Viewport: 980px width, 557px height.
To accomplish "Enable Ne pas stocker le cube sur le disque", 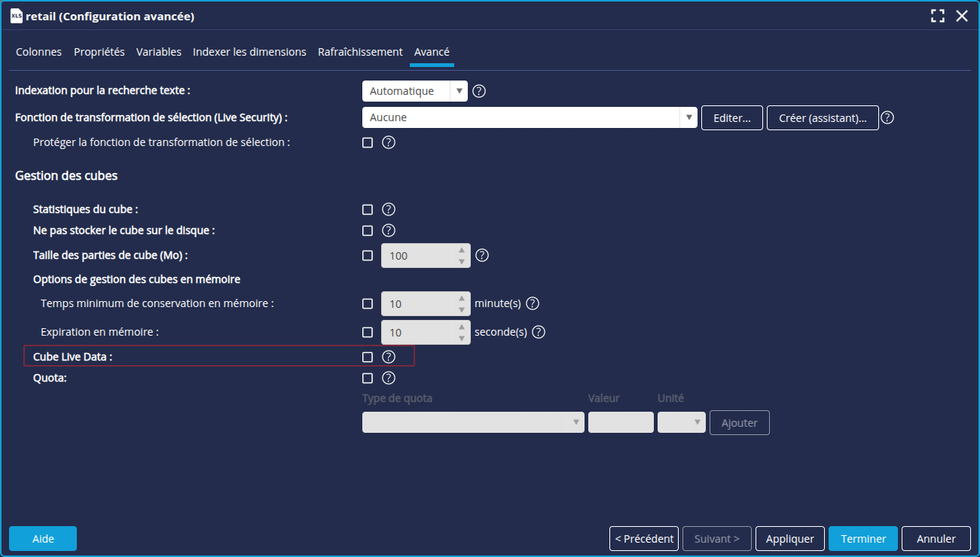I will tap(368, 230).
